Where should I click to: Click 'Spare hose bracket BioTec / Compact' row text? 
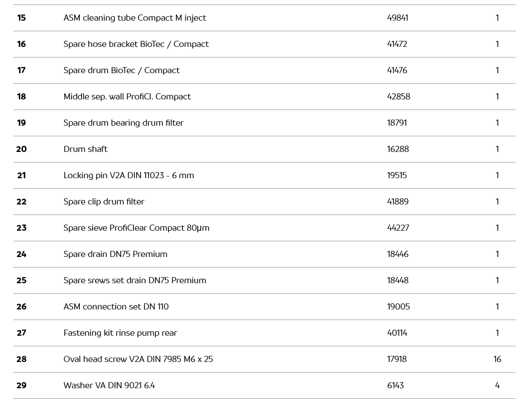point(136,44)
